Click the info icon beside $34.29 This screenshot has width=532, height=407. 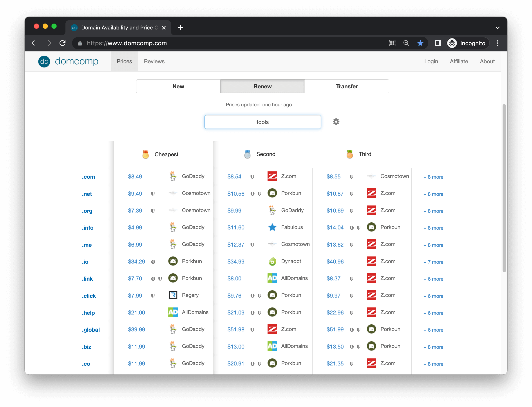coord(153,262)
